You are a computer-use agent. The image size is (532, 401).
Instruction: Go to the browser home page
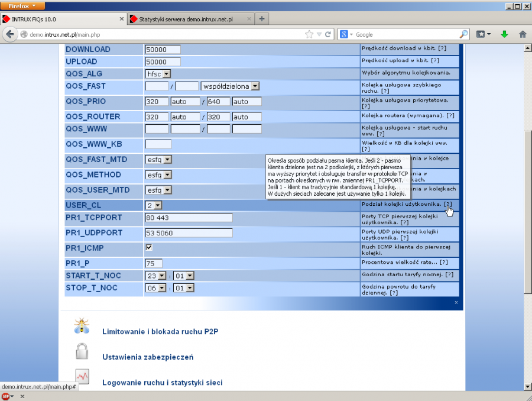click(x=523, y=34)
